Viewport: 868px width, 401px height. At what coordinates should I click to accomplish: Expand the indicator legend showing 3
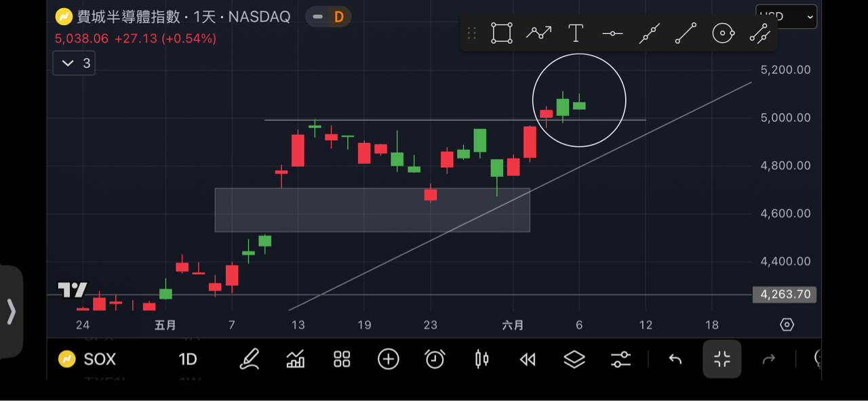tap(74, 63)
